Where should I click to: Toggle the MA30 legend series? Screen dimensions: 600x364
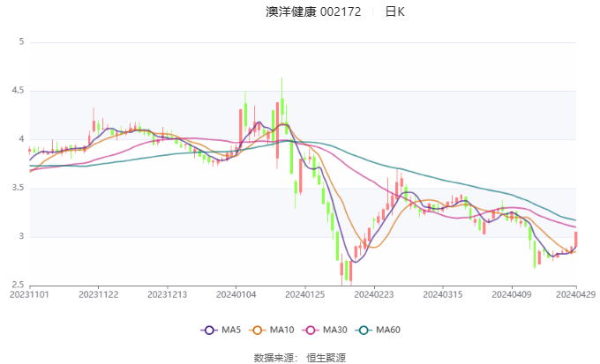(325, 330)
